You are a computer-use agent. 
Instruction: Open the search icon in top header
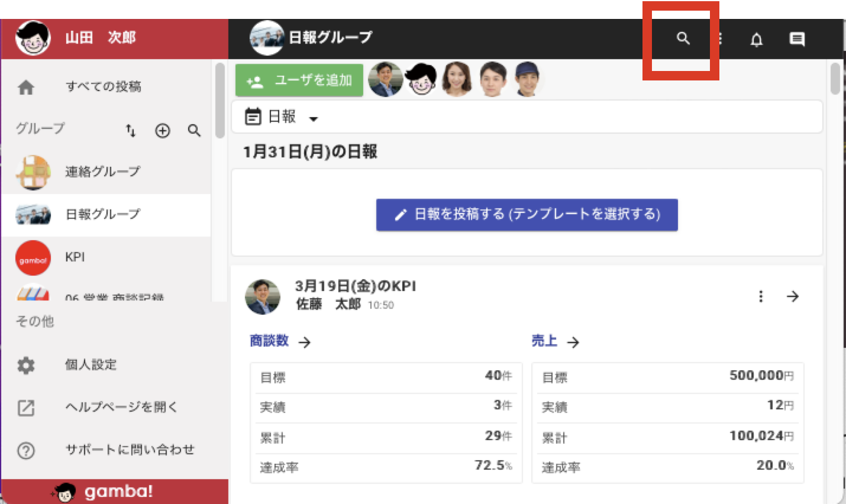pos(683,38)
